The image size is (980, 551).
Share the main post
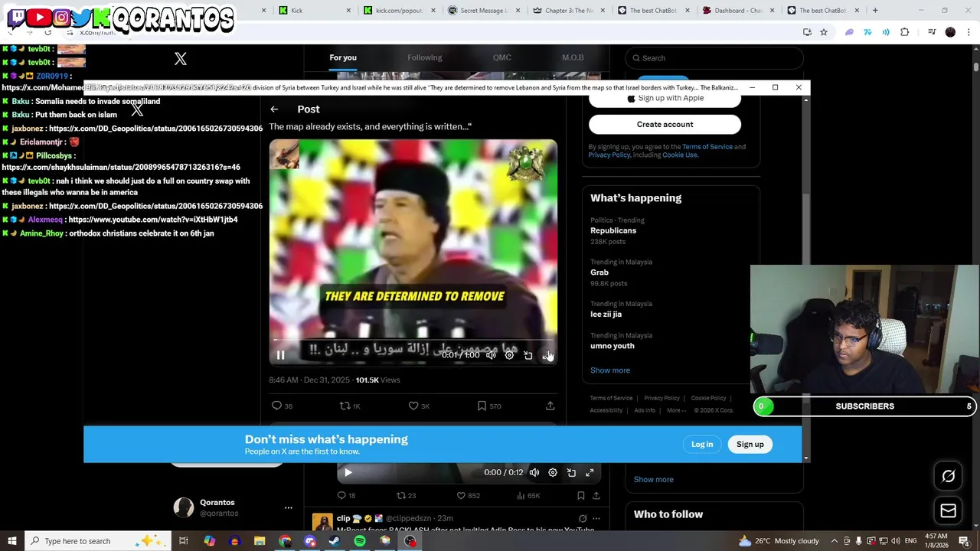point(550,406)
